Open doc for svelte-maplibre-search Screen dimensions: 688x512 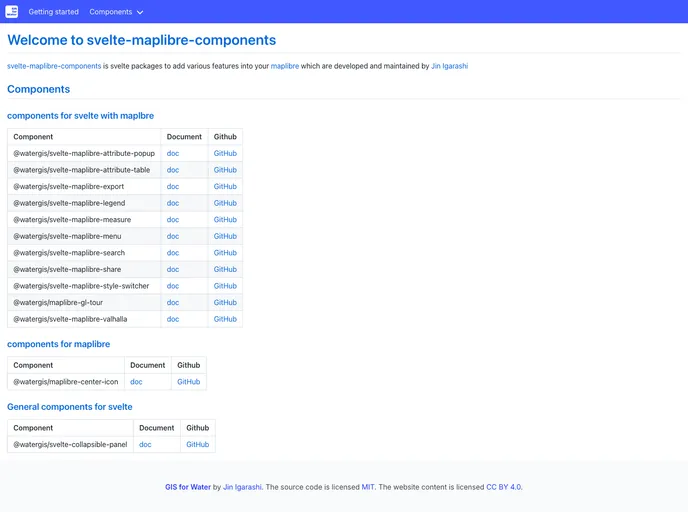pos(173,253)
